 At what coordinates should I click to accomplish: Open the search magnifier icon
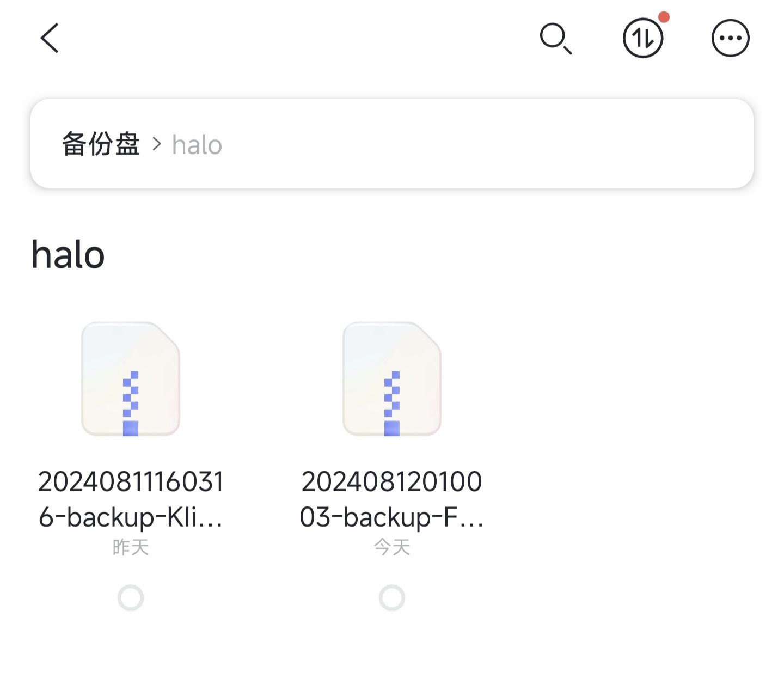coord(555,39)
